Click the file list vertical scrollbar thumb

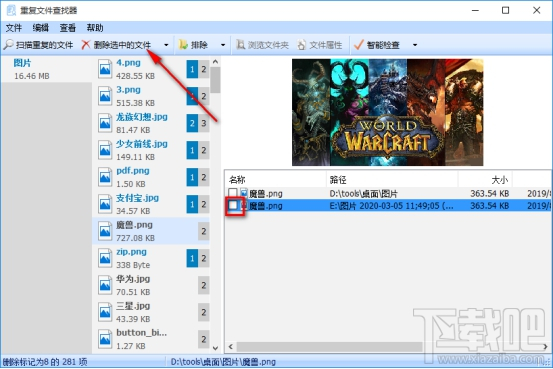215,80
